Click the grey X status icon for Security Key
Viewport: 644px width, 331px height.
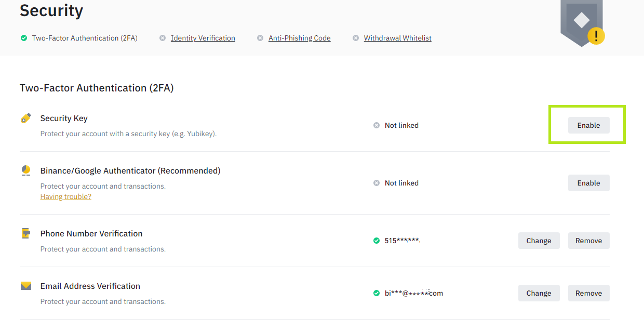(x=377, y=125)
